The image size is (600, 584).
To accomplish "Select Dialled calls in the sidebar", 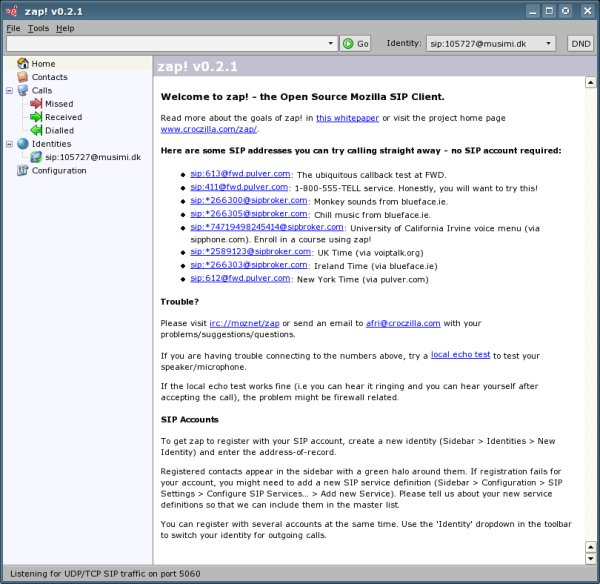I will pos(59,131).
